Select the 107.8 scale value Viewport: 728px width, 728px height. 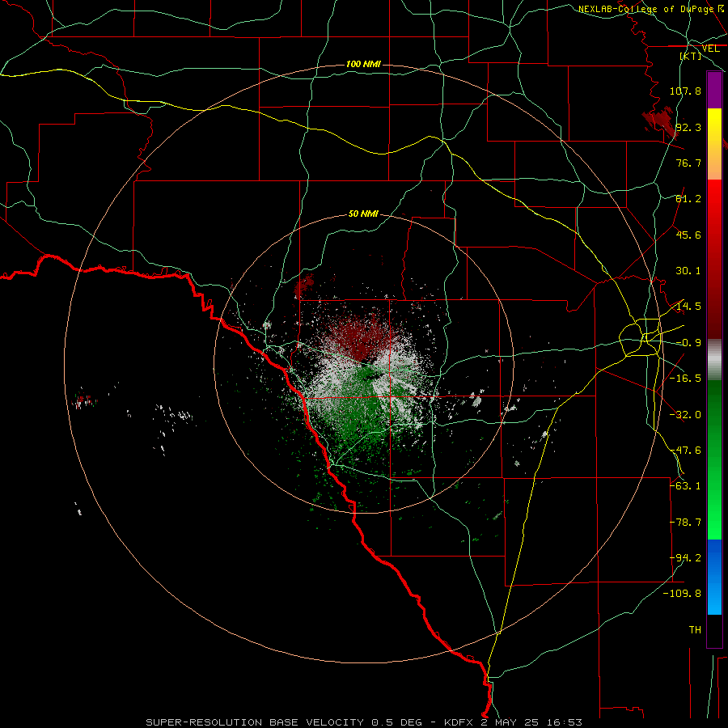point(685,91)
